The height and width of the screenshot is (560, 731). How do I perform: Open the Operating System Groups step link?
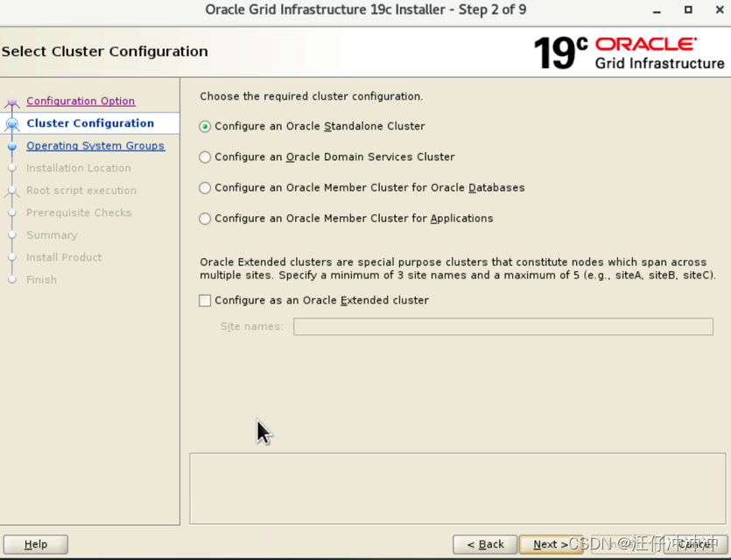95,145
